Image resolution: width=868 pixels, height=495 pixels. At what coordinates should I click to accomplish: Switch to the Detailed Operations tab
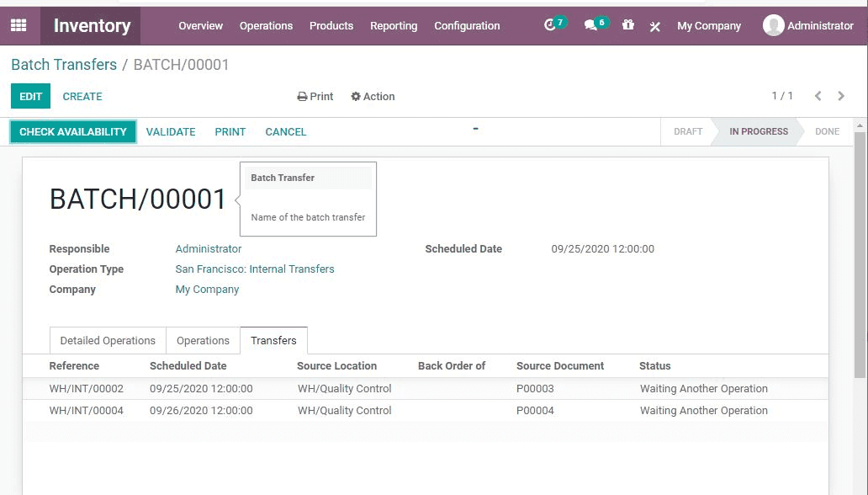108,340
